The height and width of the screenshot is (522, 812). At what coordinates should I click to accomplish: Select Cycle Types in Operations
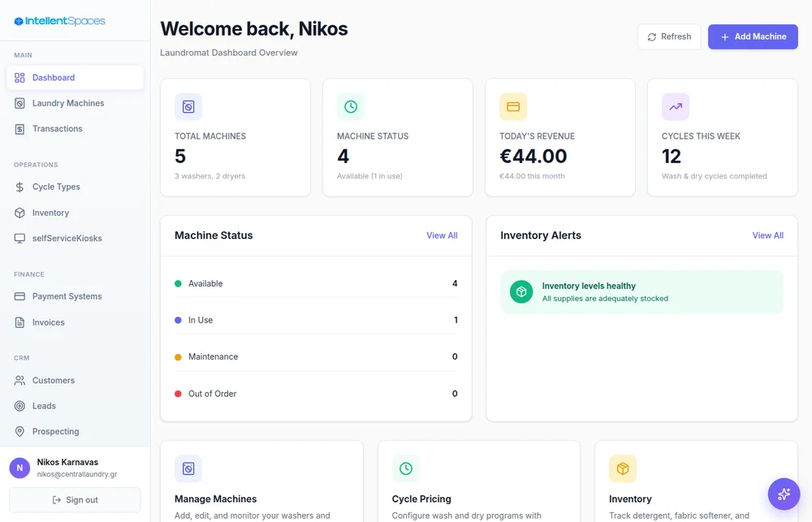75,187
